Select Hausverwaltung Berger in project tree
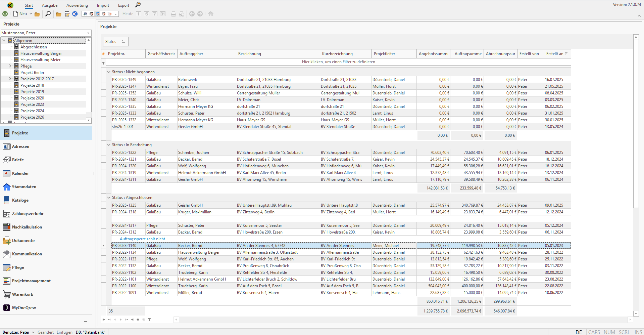 [41, 53]
